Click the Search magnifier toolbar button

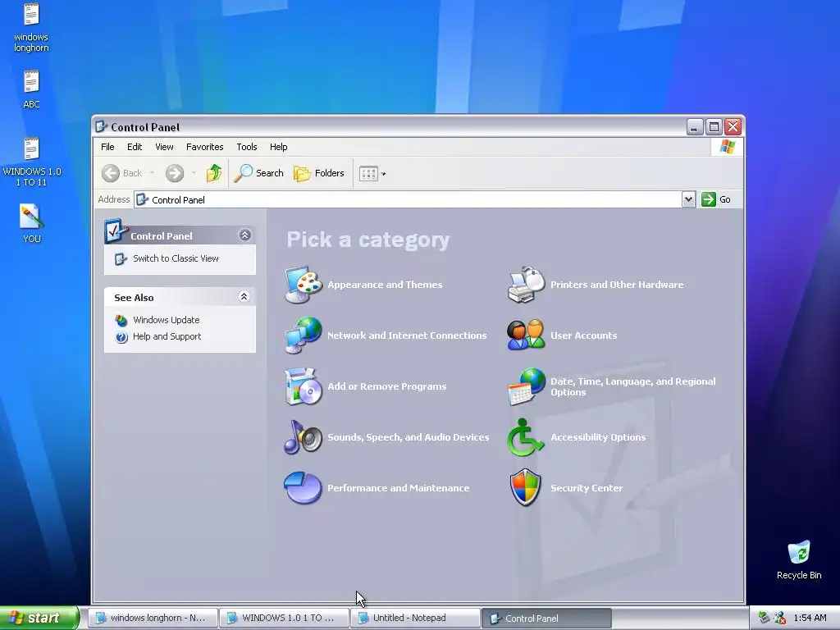258,173
